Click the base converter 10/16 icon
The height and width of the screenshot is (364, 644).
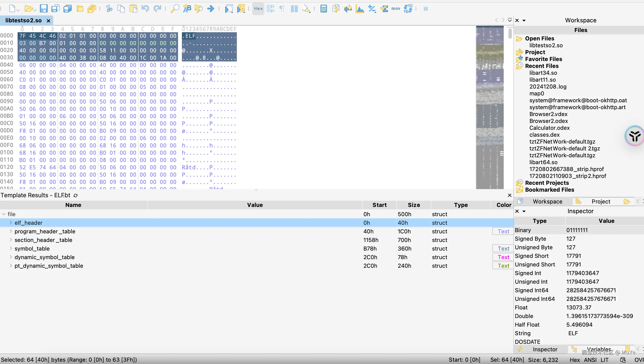pyautogui.click(x=408, y=9)
